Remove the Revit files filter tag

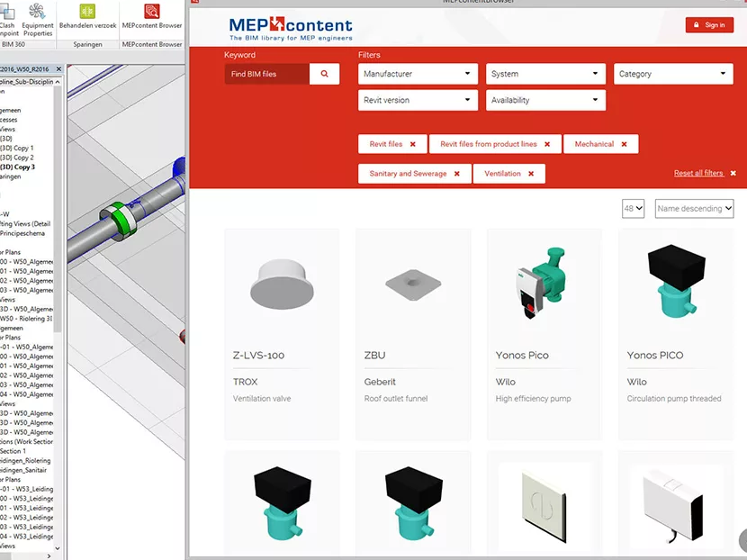pos(413,144)
